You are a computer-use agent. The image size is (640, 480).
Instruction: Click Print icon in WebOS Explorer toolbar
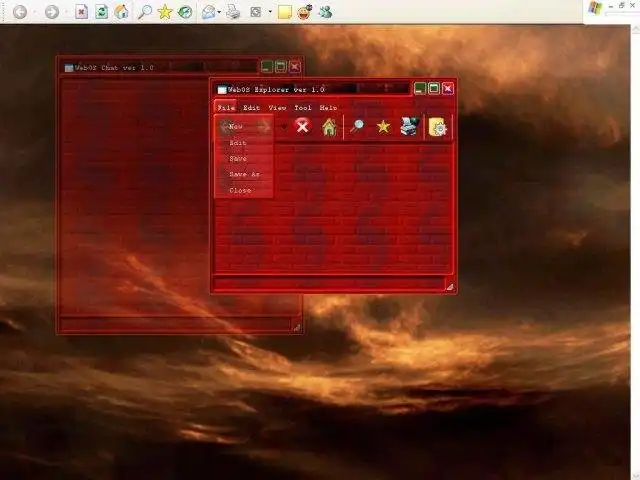point(410,127)
